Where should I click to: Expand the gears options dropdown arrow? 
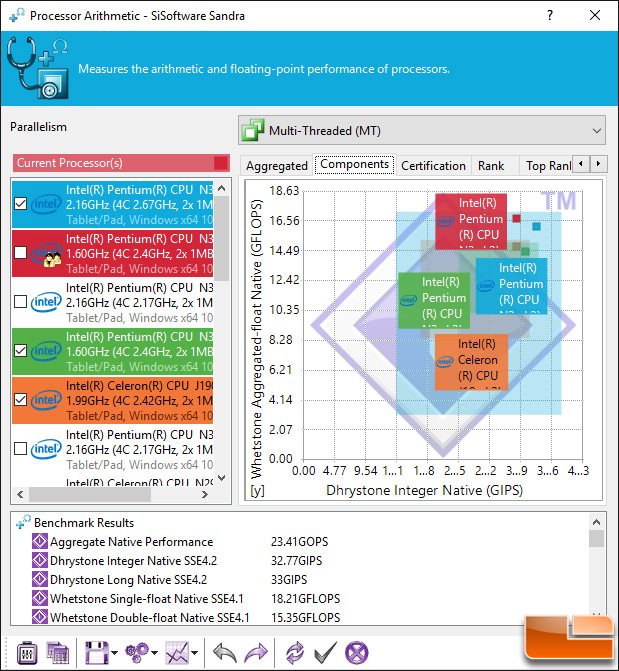[155, 653]
